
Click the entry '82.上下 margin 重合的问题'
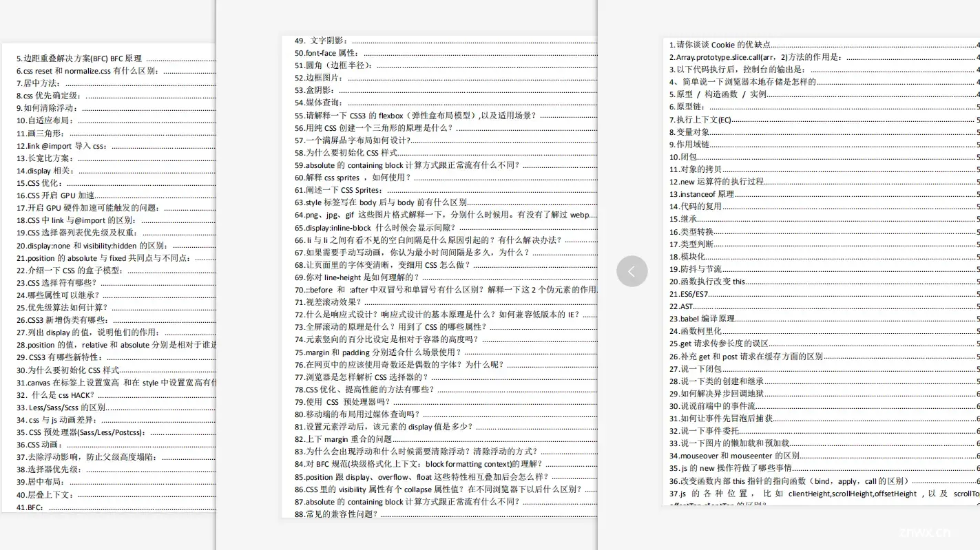(446, 439)
